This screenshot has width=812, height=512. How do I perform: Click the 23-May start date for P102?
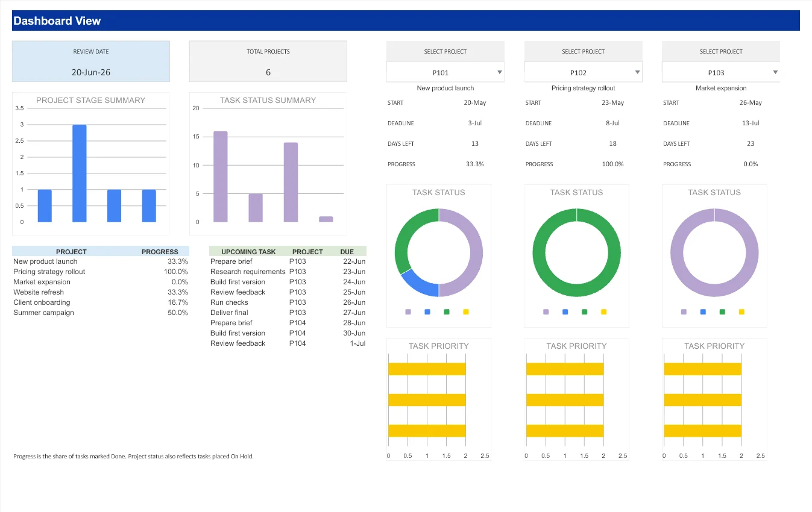(613, 102)
